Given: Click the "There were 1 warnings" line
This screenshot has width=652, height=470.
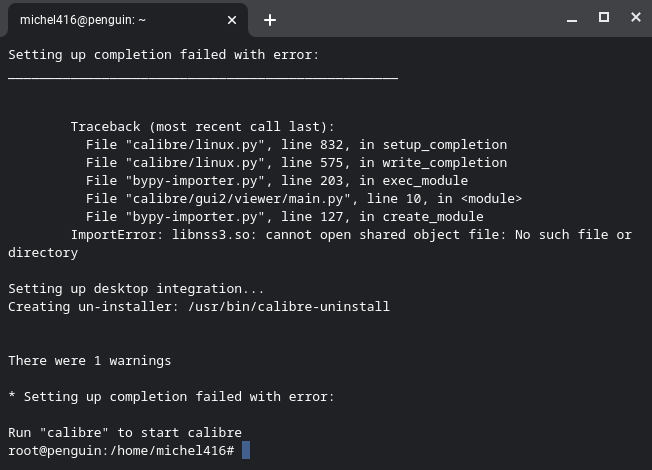Looking at the screenshot, I should coord(89,361).
